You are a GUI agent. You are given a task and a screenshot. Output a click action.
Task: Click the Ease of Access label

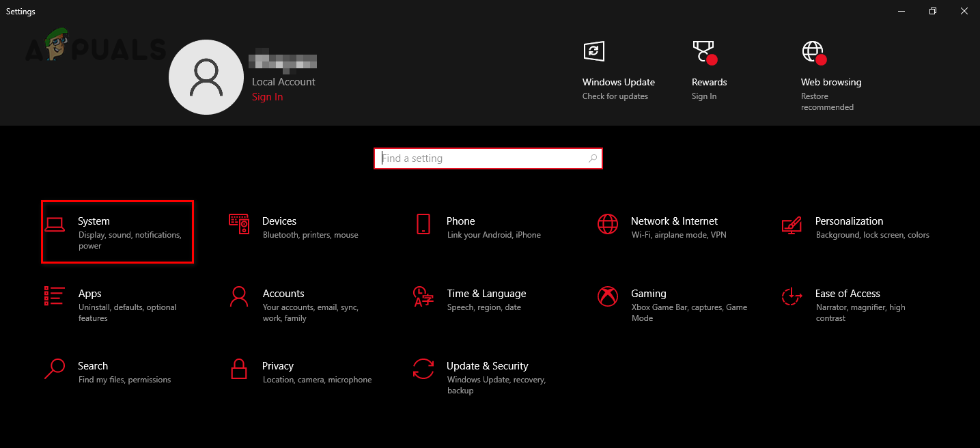coord(848,294)
